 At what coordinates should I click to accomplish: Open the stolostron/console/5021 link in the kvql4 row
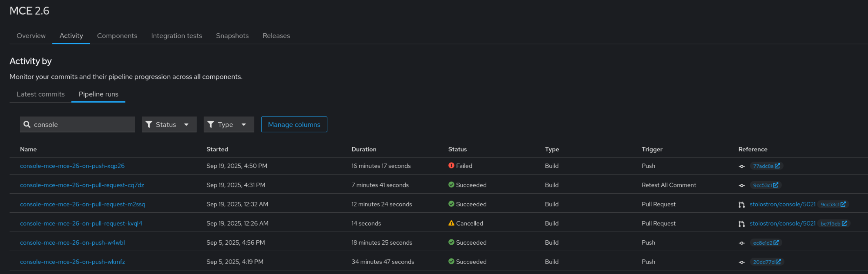click(782, 223)
